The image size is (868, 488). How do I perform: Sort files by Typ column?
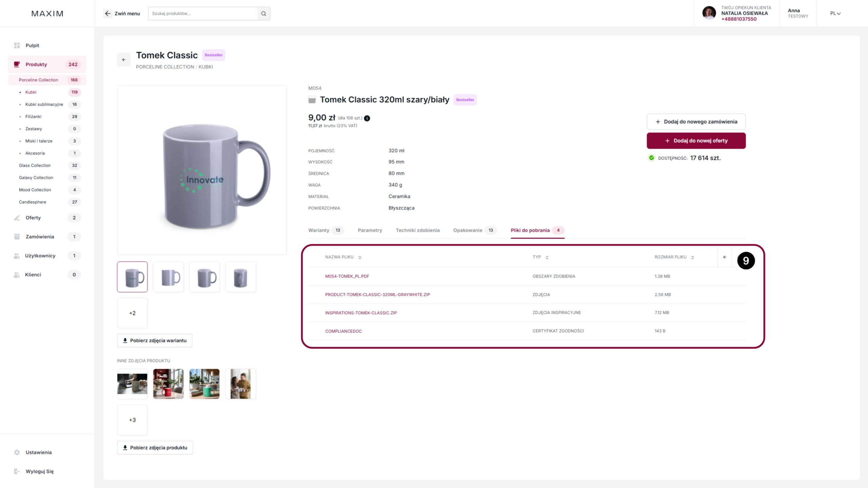547,258
